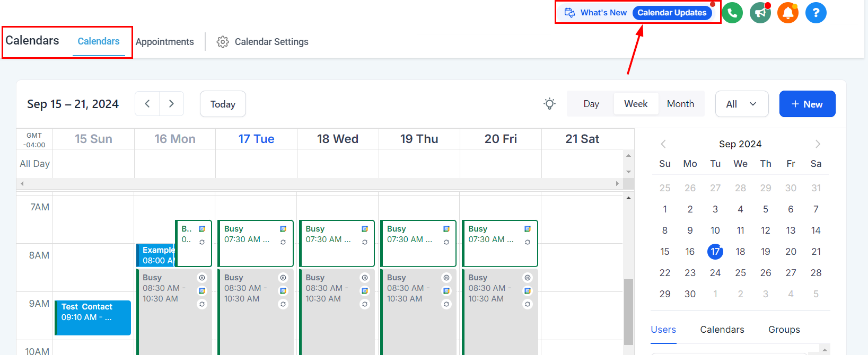Click top circle icon on Friday 08:30 Busy
The height and width of the screenshot is (355, 868).
pos(528,278)
